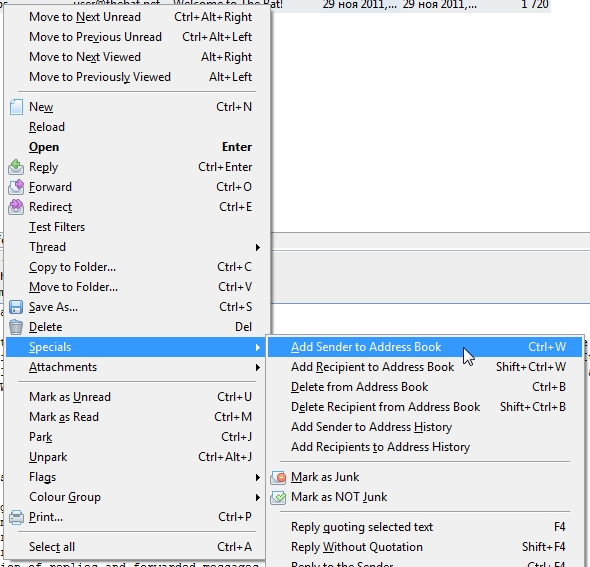Click the Mark as Junk icon
Image resolution: width=590 pixels, height=567 pixels.
point(278,477)
